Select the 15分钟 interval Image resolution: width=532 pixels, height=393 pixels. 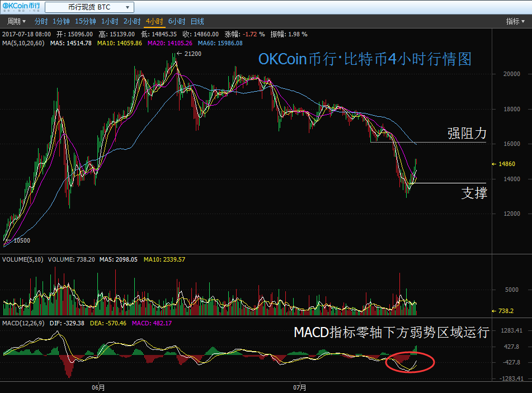click(86, 21)
